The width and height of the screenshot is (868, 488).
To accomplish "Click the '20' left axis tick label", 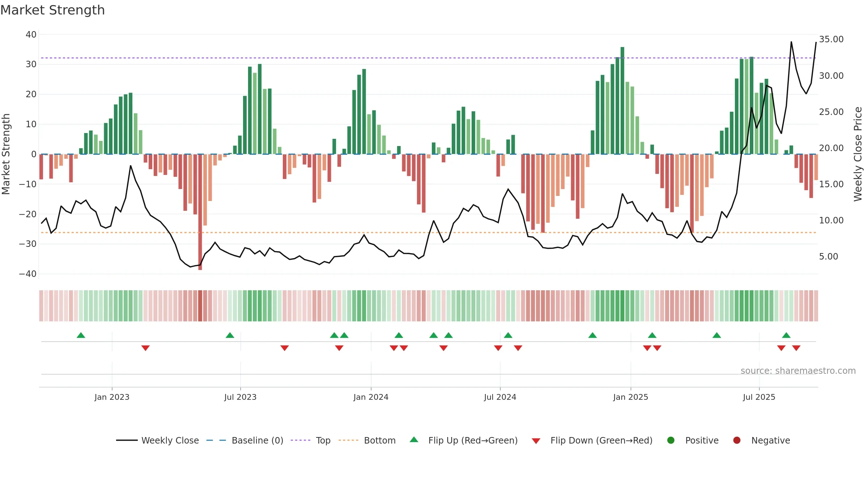I will [31, 94].
